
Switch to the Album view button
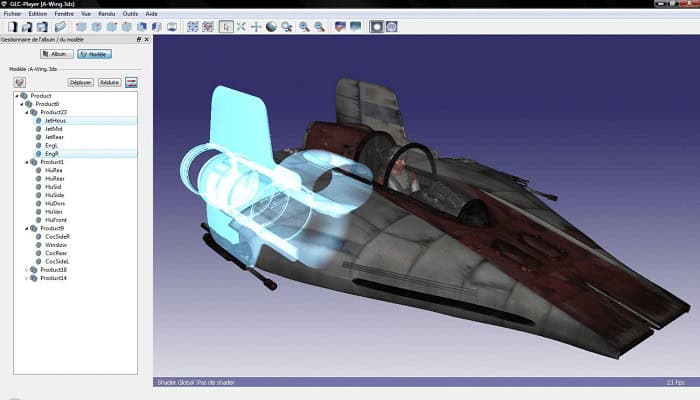click(x=57, y=54)
